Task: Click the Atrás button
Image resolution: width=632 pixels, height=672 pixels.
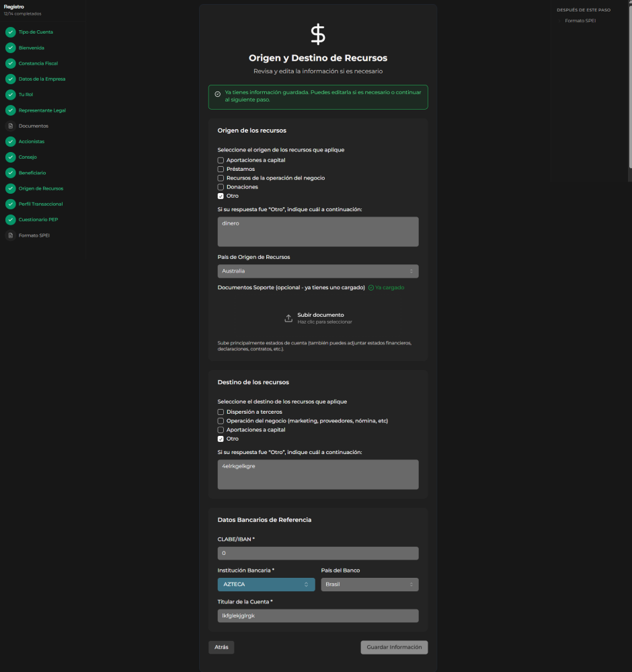Action: (x=221, y=647)
